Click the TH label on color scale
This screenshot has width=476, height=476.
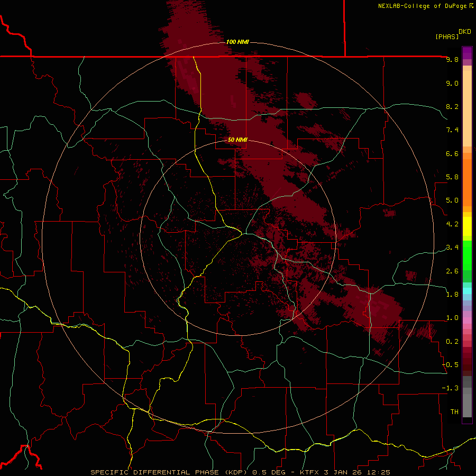454,412
